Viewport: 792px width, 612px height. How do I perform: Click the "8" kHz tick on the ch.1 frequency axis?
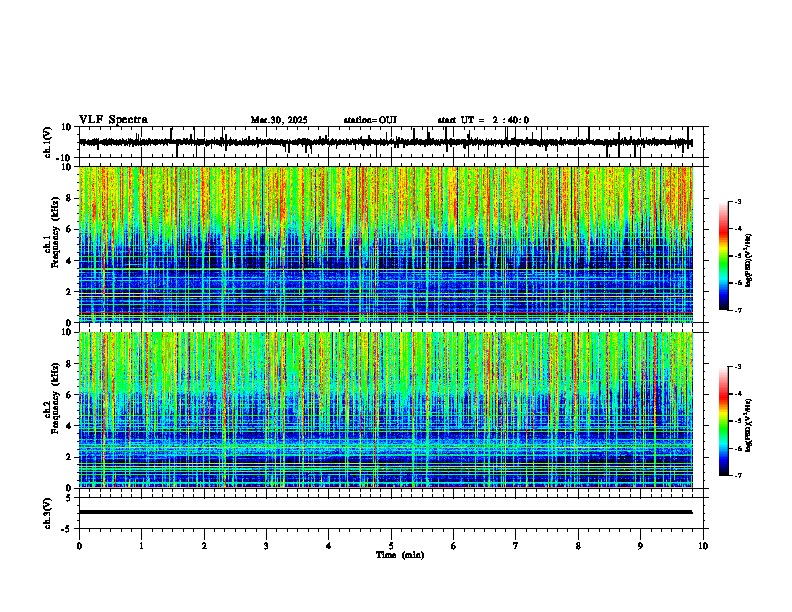(x=70, y=198)
